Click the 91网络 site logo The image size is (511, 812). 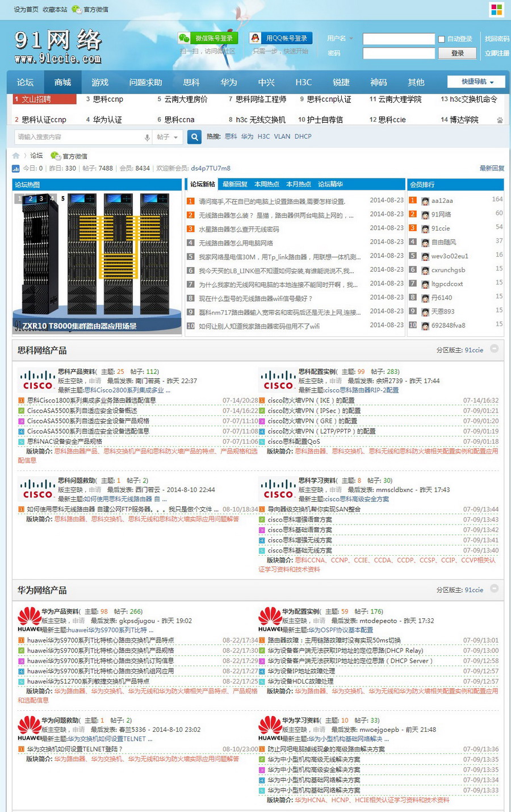click(58, 47)
